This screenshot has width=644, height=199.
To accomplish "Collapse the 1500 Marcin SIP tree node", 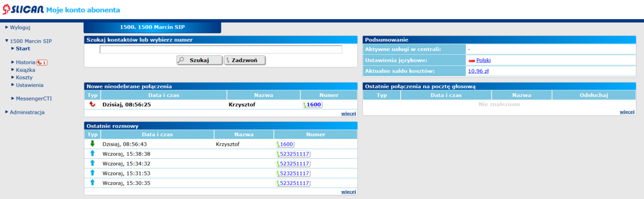I will coord(7,41).
